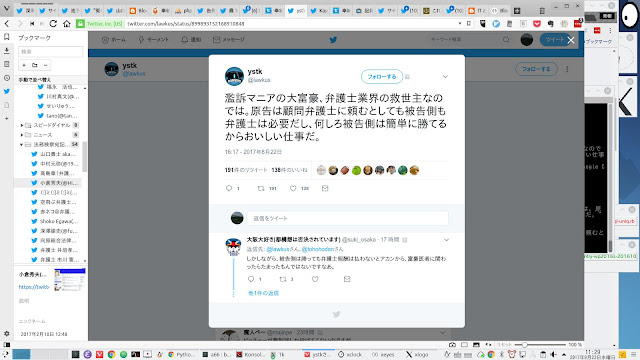Click the リセット zoom reset button
640x360 pixels.
pos(504,344)
